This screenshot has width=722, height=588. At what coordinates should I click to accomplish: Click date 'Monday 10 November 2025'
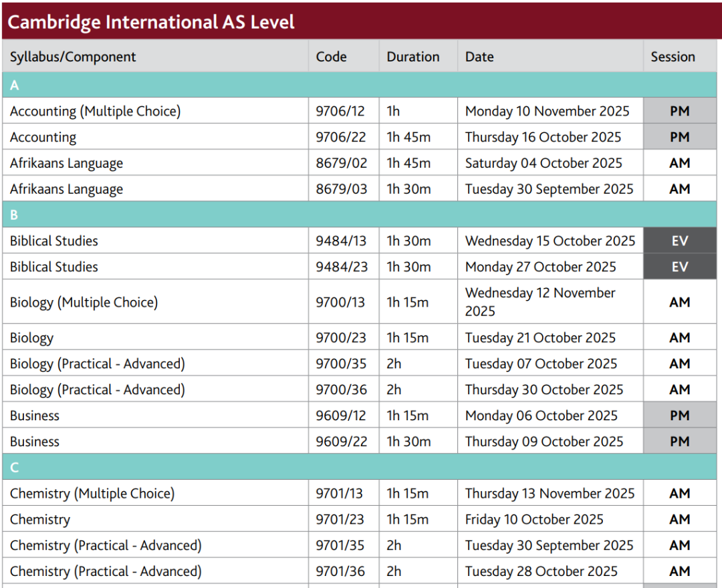[x=547, y=111]
